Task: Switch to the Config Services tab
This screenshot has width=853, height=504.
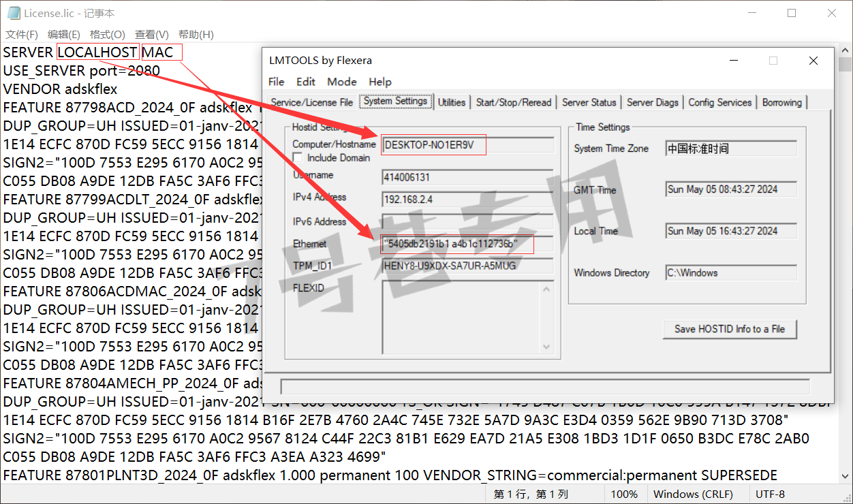Action: coord(720,102)
